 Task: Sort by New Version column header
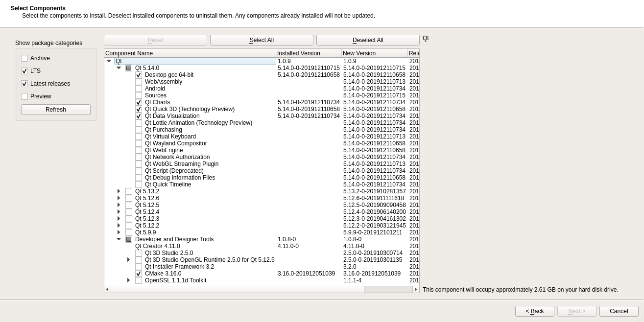375,53
